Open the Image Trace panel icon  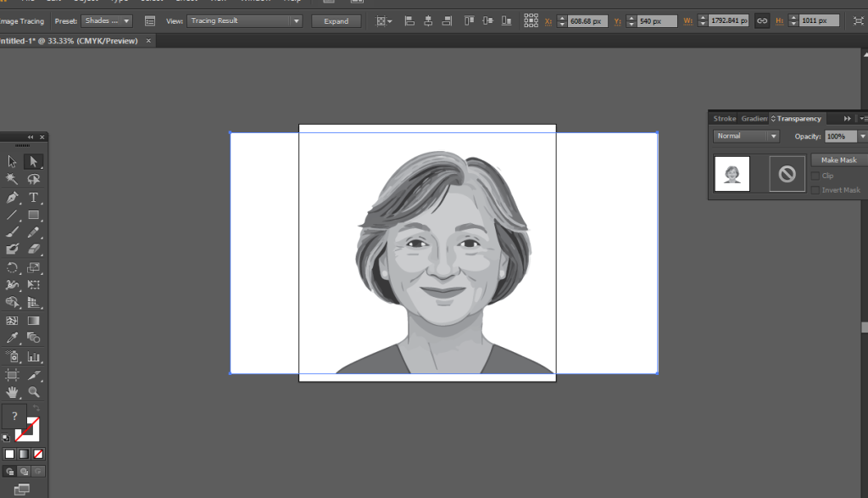point(149,21)
